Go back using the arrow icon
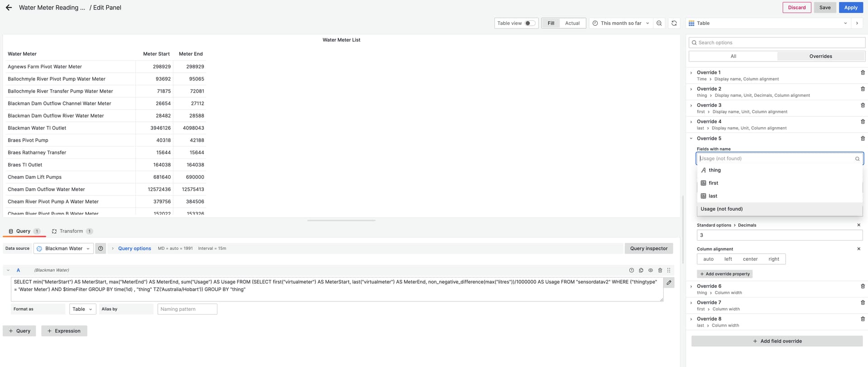The height and width of the screenshot is (367, 868). [x=9, y=8]
